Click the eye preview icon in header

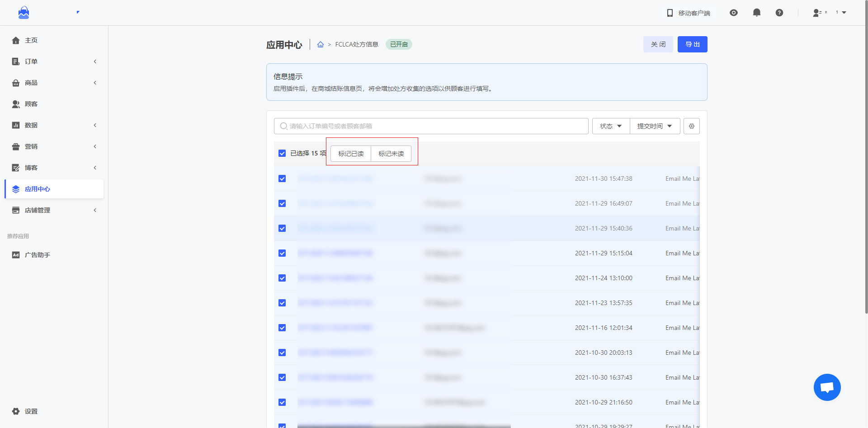(x=733, y=13)
